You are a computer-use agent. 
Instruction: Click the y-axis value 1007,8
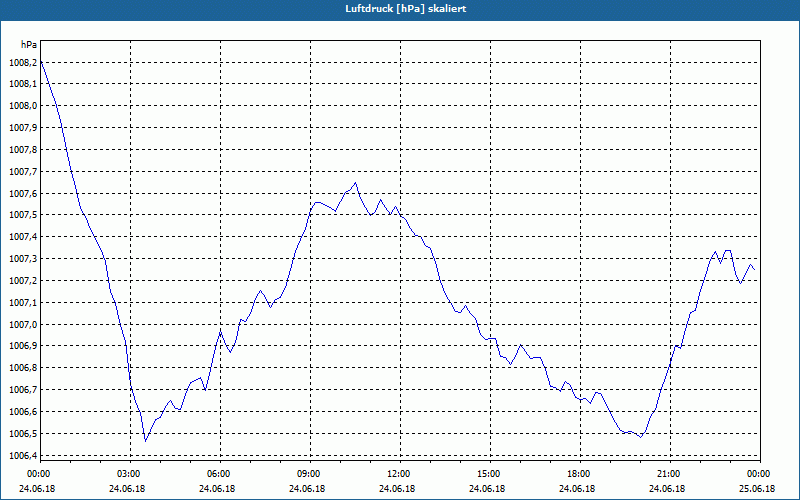pyautogui.click(x=23, y=150)
